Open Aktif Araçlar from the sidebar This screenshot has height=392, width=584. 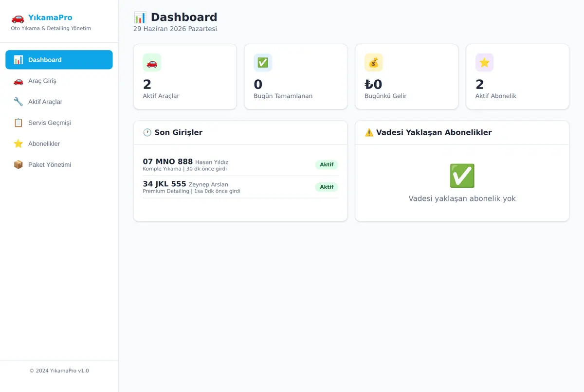(59, 102)
